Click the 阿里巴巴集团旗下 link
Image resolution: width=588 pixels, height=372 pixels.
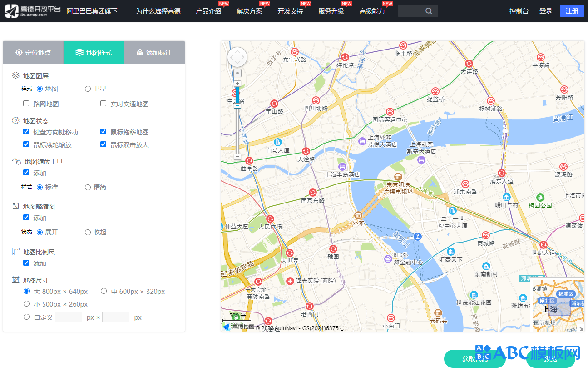tap(92, 11)
